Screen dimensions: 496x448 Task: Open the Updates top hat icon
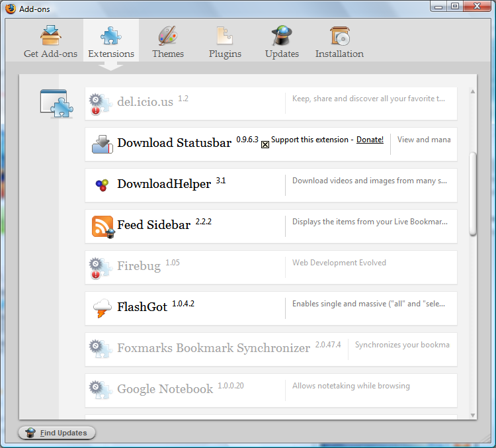coord(282,35)
